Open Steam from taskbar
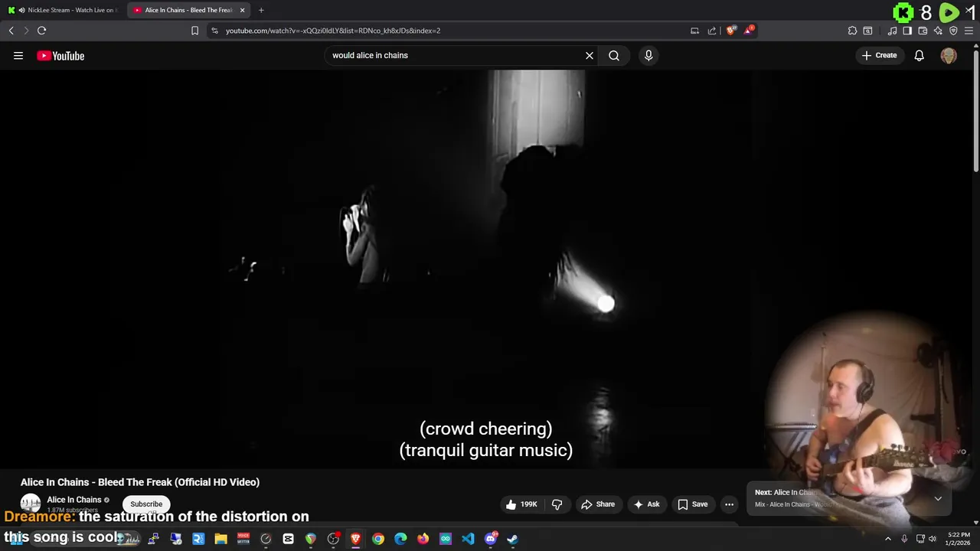 (x=512, y=539)
